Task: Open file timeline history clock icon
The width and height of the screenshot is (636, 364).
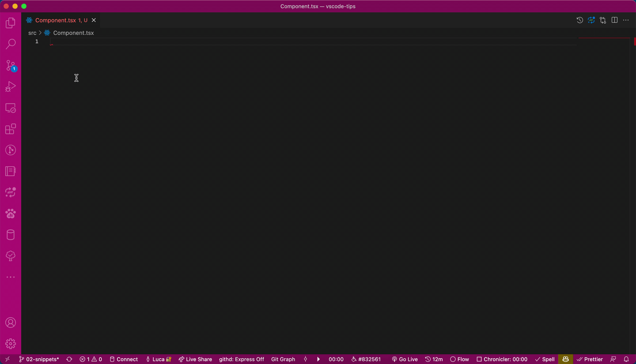Action: coord(580,20)
